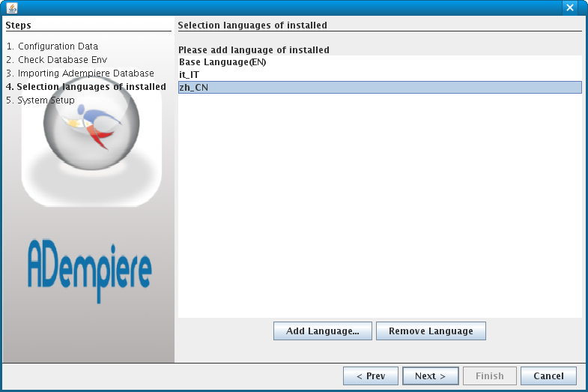Click the Java icon in title bar
The height and width of the screenshot is (392, 588).
pyautogui.click(x=12, y=8)
